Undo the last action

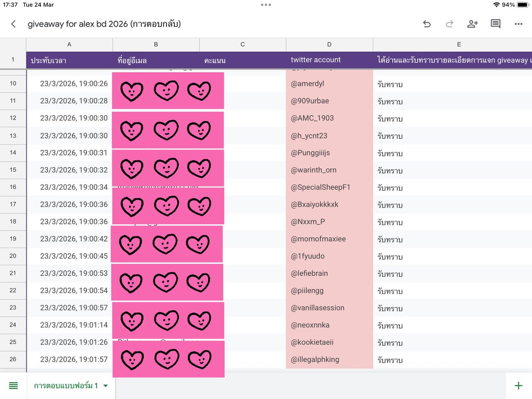coord(426,24)
